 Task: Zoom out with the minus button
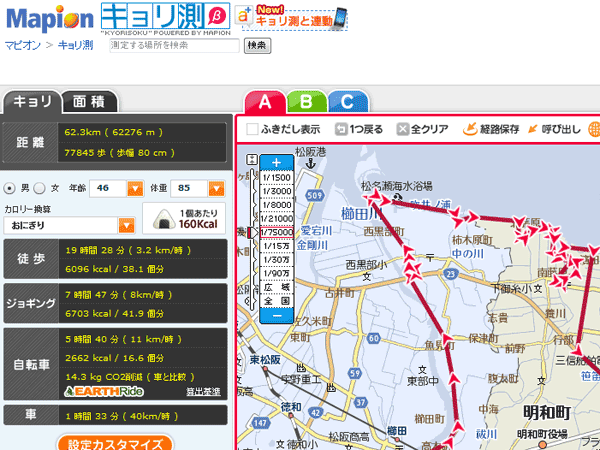[277, 316]
